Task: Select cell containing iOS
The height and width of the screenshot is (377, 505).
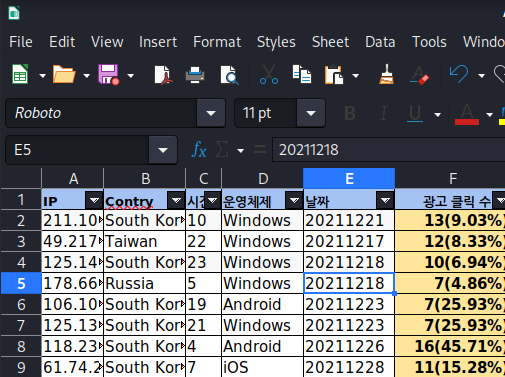Action: (263, 367)
